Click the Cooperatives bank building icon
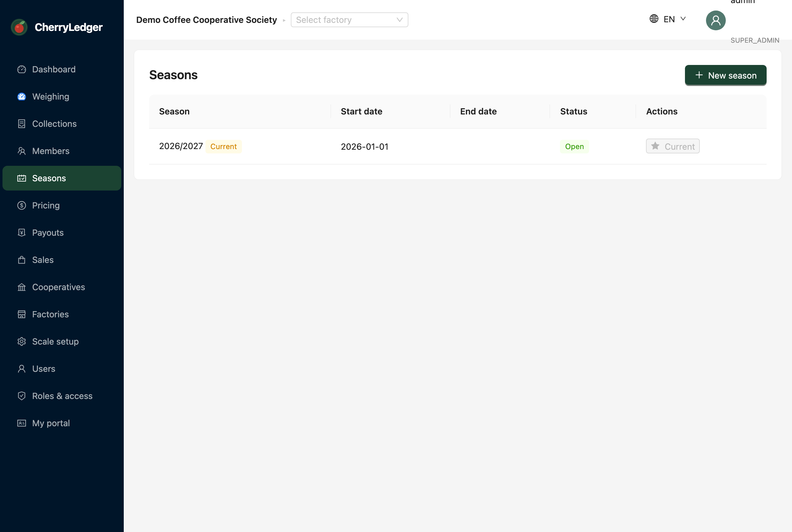This screenshot has width=792, height=532. pos(22,287)
